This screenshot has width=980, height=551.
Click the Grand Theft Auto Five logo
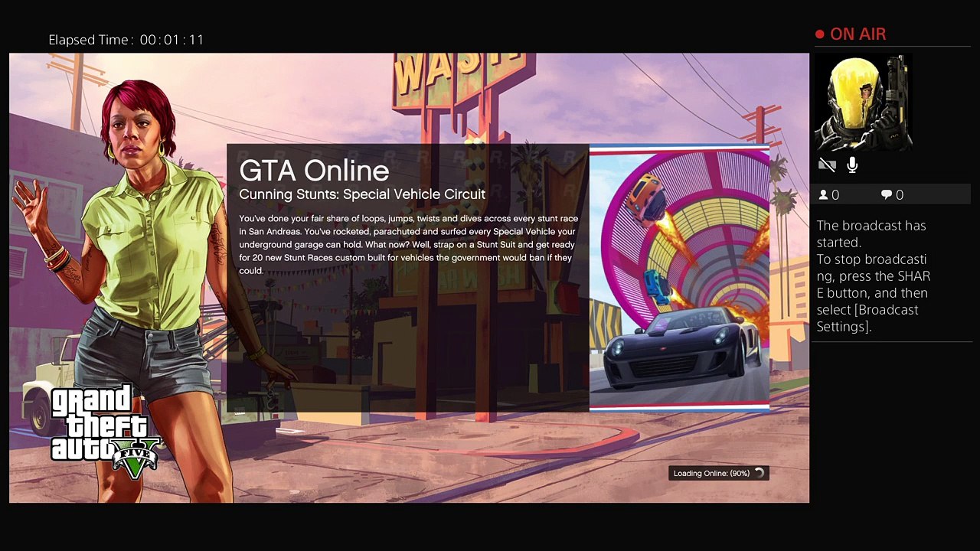point(105,432)
